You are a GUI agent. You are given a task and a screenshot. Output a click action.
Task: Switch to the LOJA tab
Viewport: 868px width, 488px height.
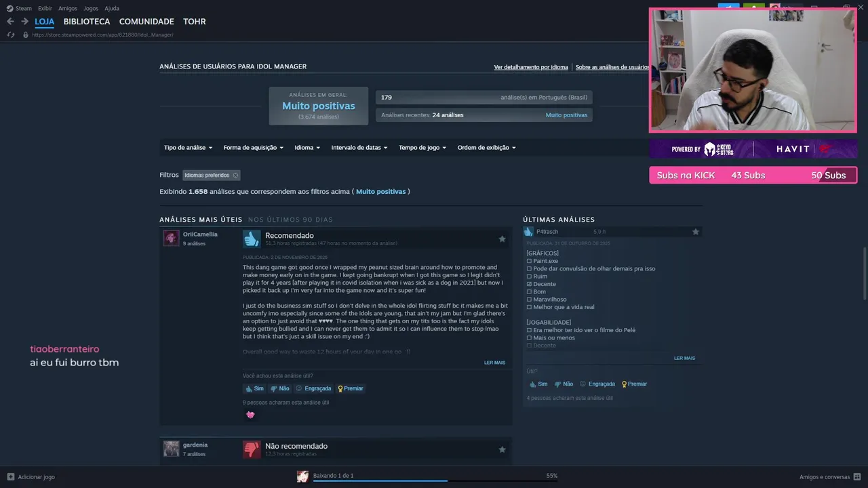click(x=45, y=22)
